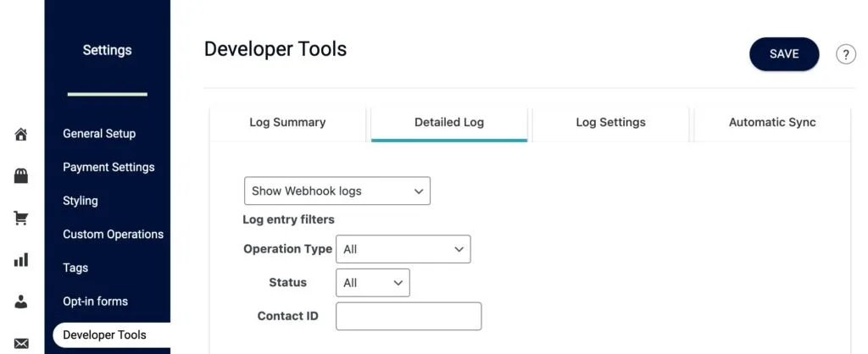Switch to the Log Summary tab
Screen dimensions: 868x354
point(287,123)
